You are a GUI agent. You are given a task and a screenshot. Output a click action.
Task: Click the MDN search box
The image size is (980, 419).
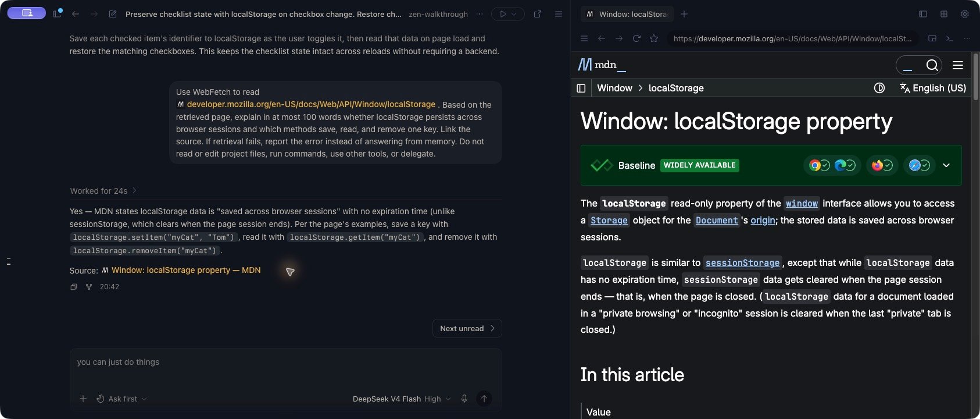[x=919, y=65]
